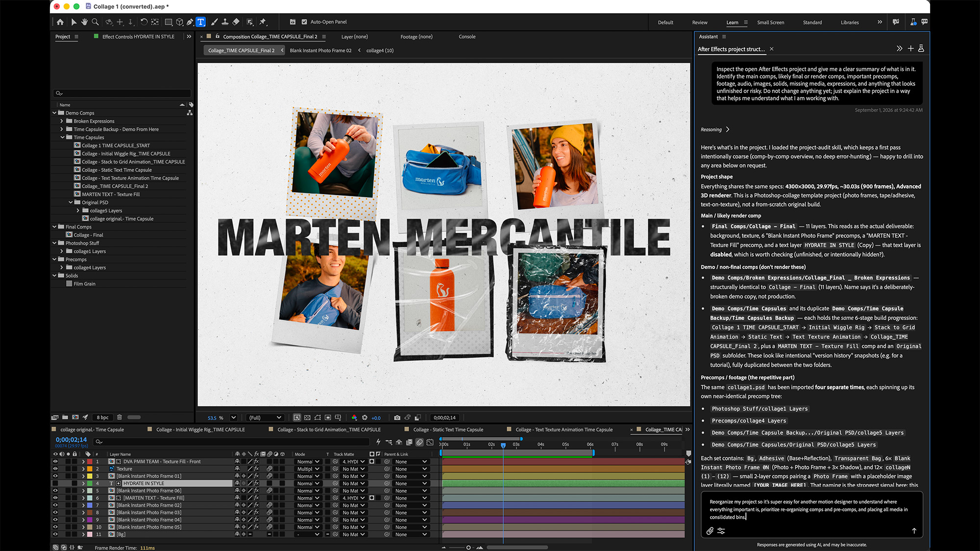The width and height of the screenshot is (980, 551).
Task: Click the Project panel search field
Action: pos(122,93)
